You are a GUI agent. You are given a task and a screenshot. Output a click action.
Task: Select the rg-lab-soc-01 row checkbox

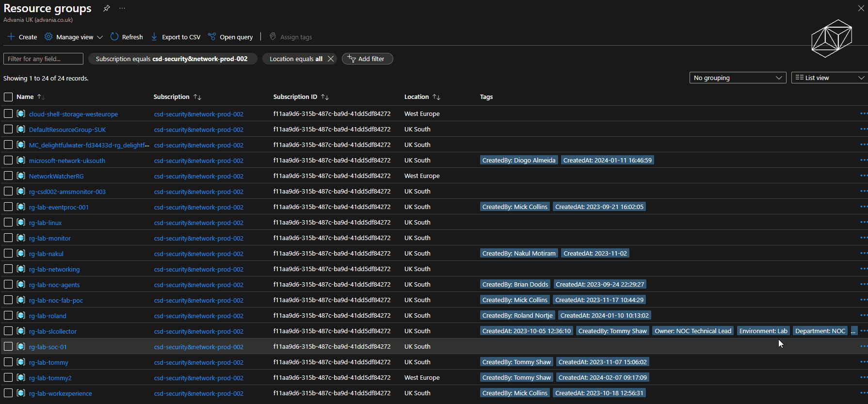click(x=8, y=346)
